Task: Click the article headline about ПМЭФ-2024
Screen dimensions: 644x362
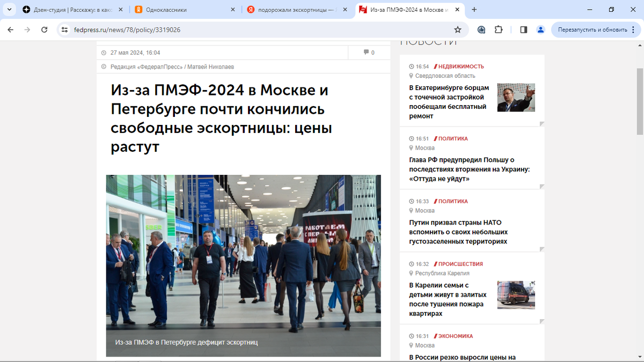Action: (x=221, y=118)
